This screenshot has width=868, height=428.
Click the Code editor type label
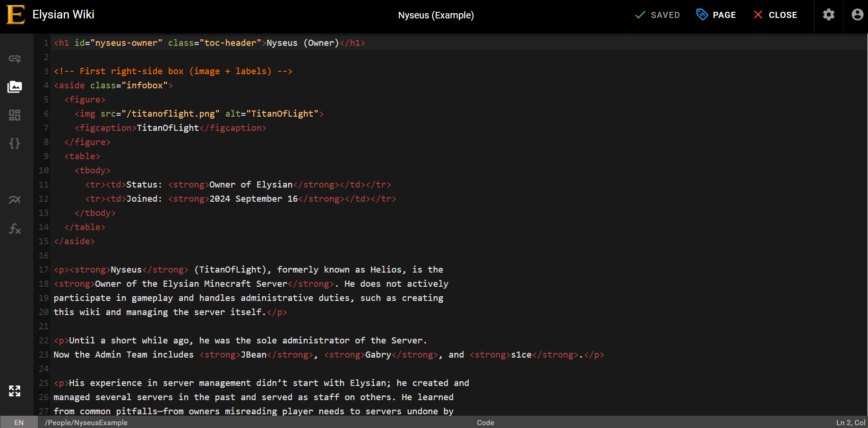485,422
